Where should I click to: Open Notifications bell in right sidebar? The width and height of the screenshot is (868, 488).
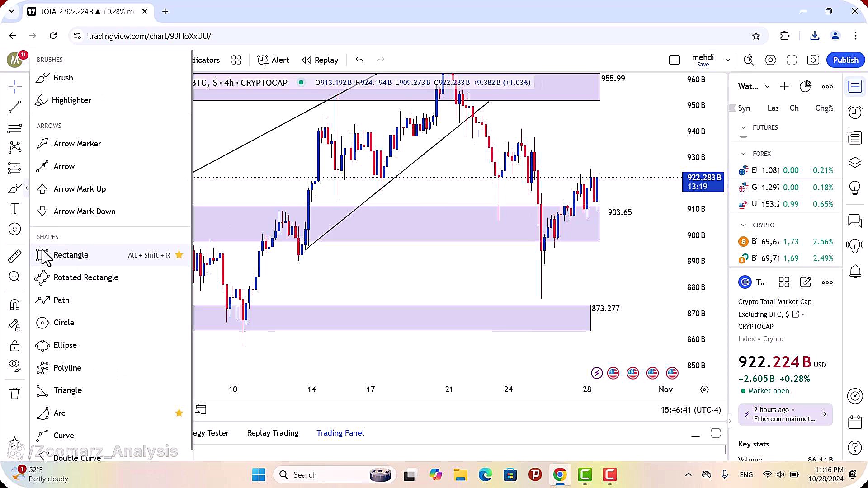(x=855, y=272)
